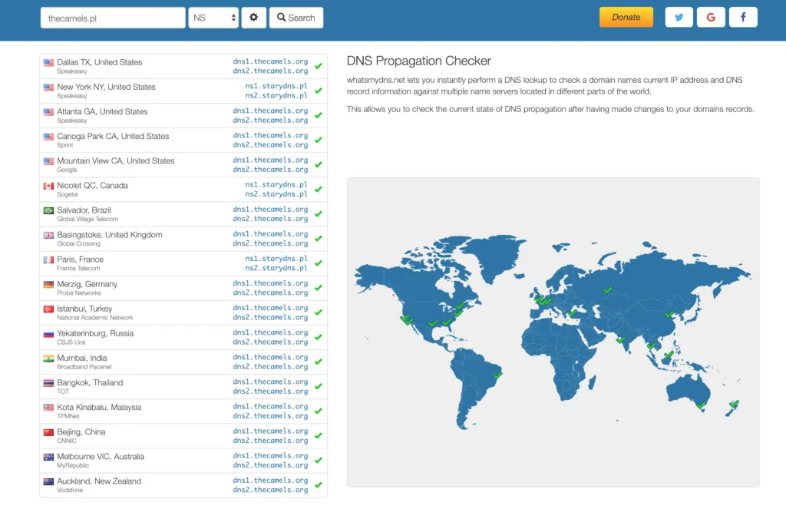Click the United States flag beside Dallas TX
786x532 pixels.
point(47,61)
